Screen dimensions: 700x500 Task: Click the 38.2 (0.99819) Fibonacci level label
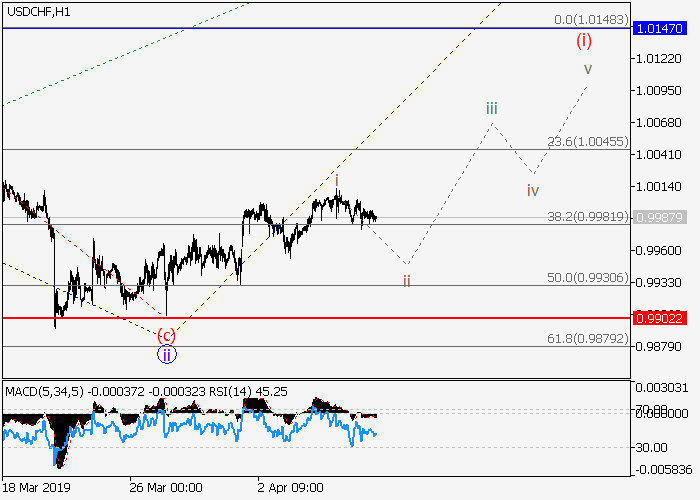coord(590,216)
